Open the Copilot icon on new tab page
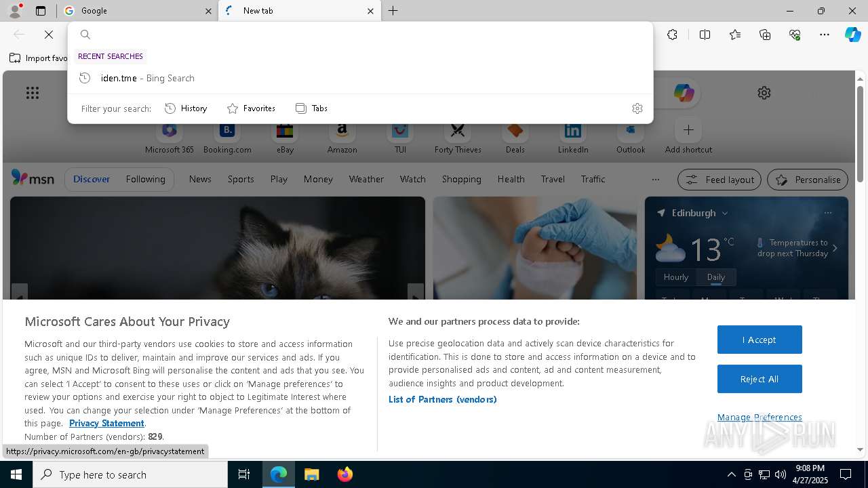The width and height of the screenshot is (868, 488). (684, 93)
